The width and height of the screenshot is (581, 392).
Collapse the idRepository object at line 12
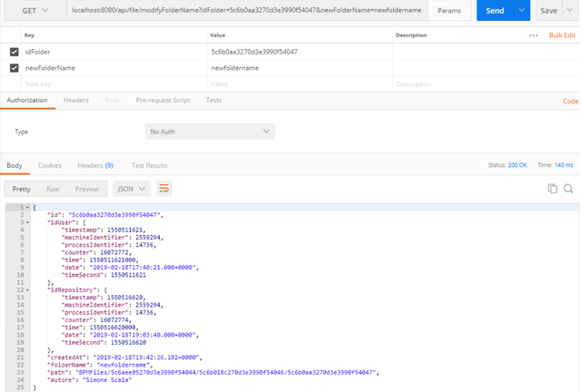click(27, 289)
